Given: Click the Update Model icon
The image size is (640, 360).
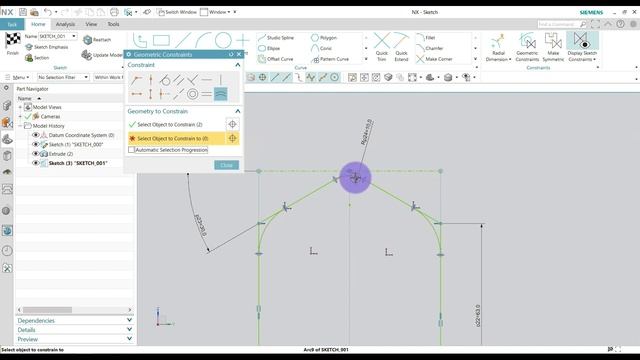Looking at the screenshot, I should [87, 55].
